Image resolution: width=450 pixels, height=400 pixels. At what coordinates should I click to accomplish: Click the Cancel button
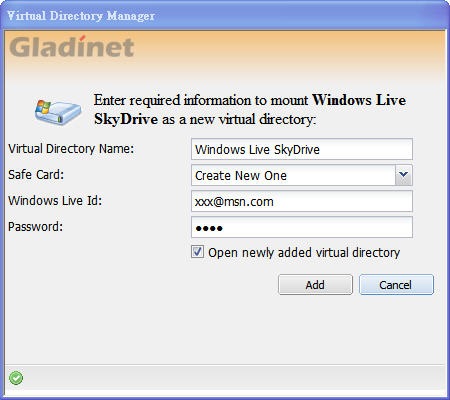[x=396, y=285]
